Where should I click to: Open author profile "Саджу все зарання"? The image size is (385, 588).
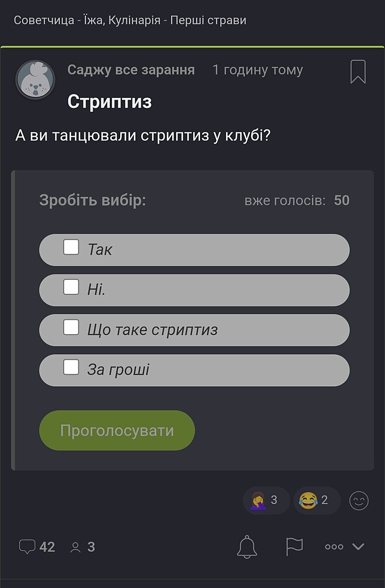tap(131, 70)
